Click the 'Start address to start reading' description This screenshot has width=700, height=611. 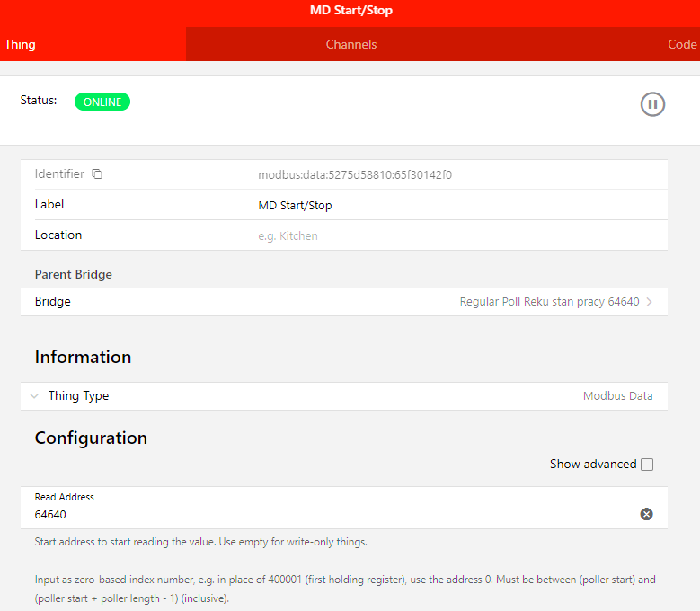click(x=201, y=542)
